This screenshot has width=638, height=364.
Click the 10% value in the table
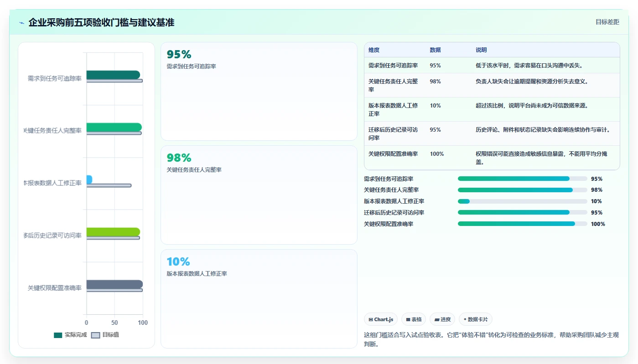pos(435,105)
